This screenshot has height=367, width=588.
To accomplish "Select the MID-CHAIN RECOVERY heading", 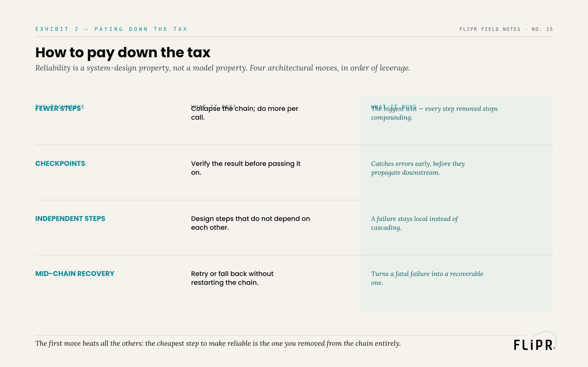I will pos(75,274).
